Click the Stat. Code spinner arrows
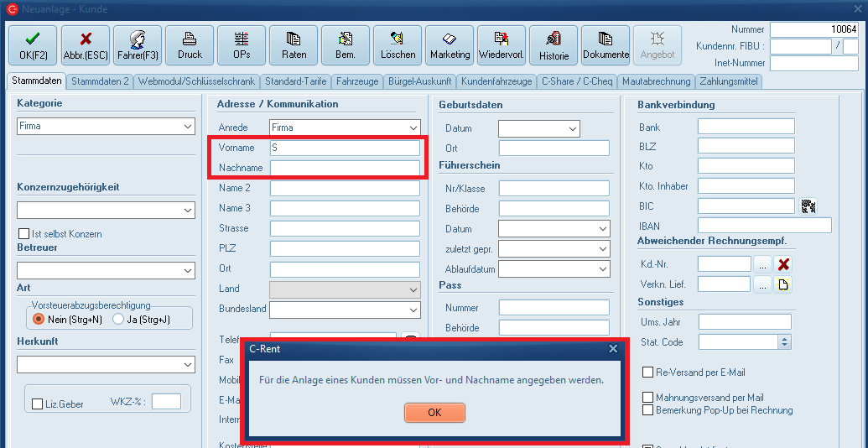 [x=784, y=342]
